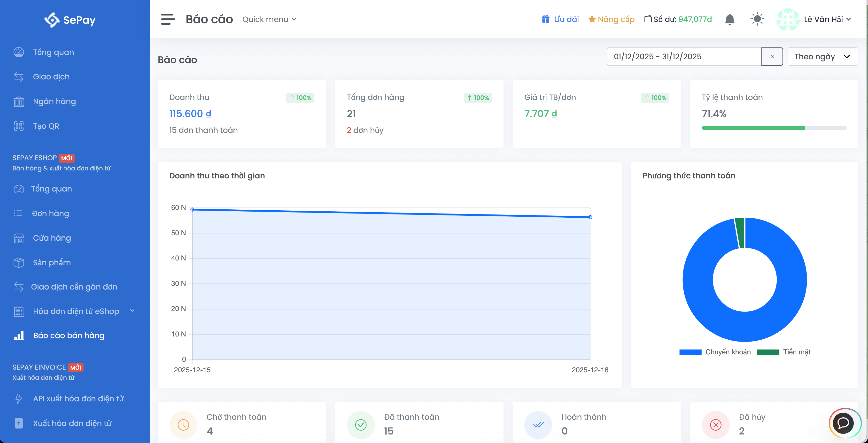Collapse sidebar with hamburger menu icon
868x443 pixels.
pos(168,19)
